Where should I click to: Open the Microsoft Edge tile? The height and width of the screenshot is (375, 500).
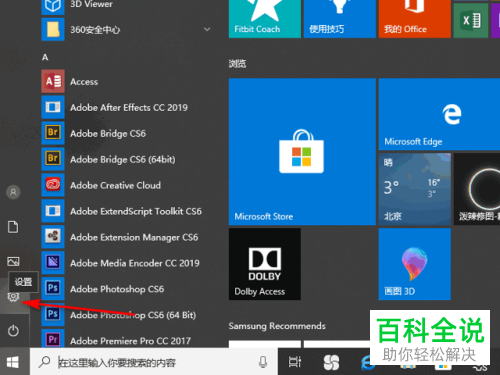pyautogui.click(x=439, y=114)
